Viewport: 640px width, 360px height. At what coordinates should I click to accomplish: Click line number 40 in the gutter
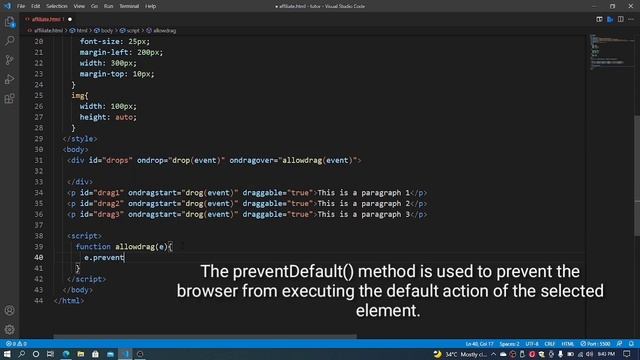[x=38, y=258]
